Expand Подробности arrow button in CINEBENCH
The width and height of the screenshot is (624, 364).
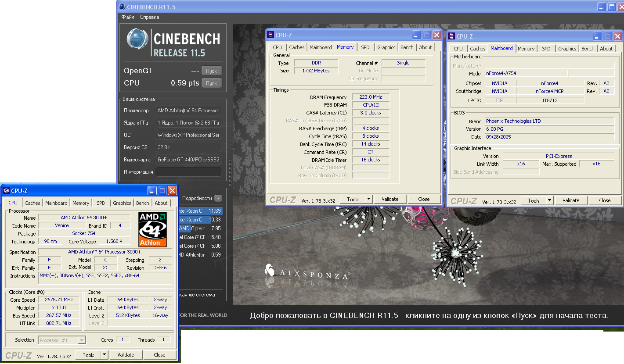(x=218, y=198)
